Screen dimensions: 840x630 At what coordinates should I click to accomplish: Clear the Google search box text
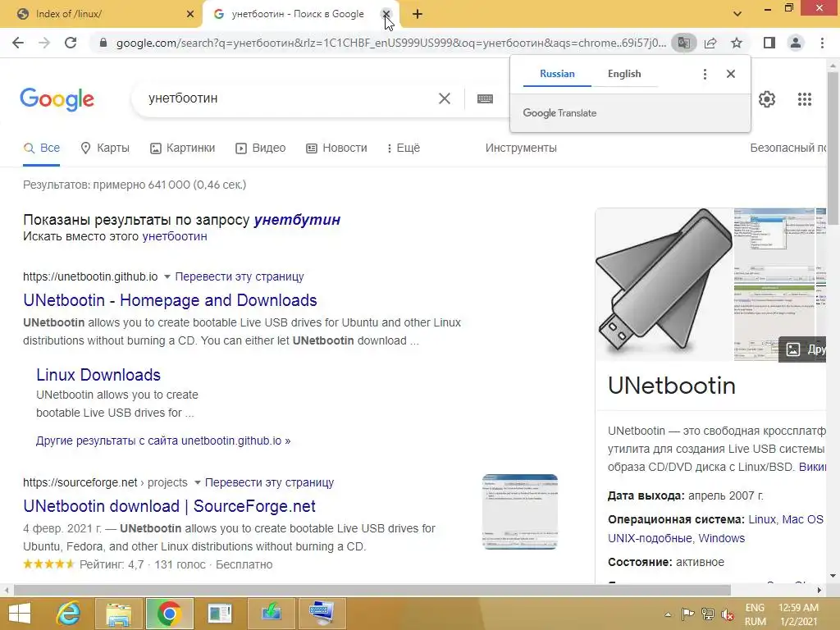[x=445, y=98]
